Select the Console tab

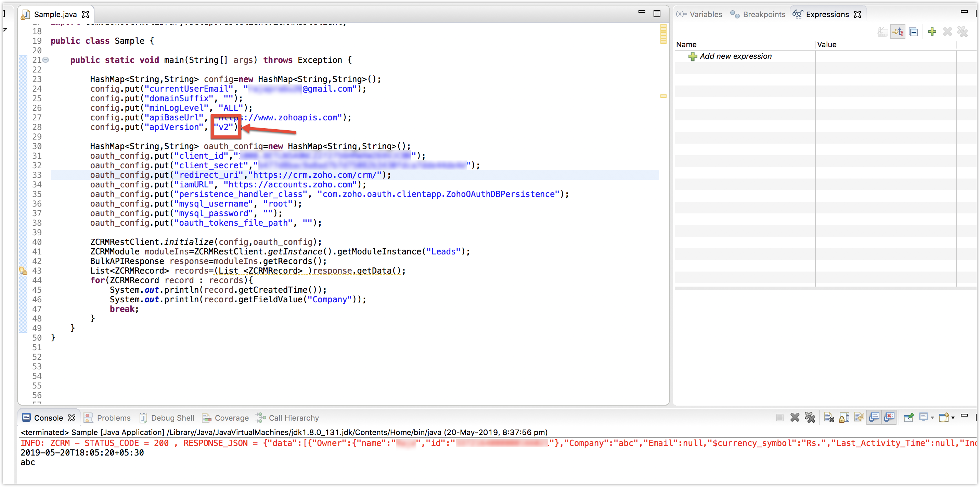pos(43,418)
